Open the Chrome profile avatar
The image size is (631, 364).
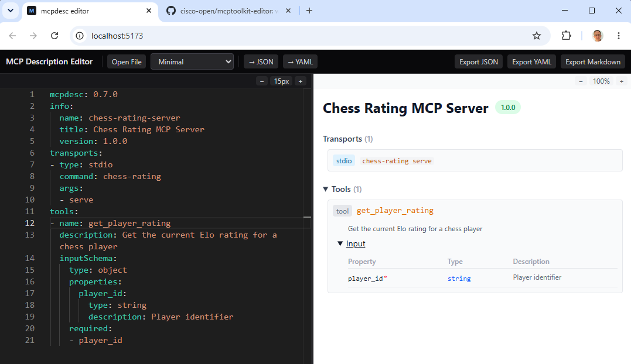[x=598, y=36]
